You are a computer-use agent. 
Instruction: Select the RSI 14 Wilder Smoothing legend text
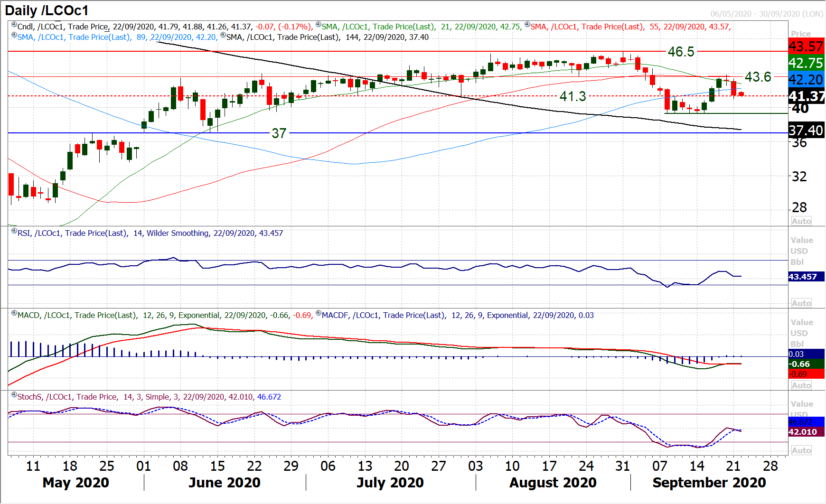pyautogui.click(x=150, y=233)
